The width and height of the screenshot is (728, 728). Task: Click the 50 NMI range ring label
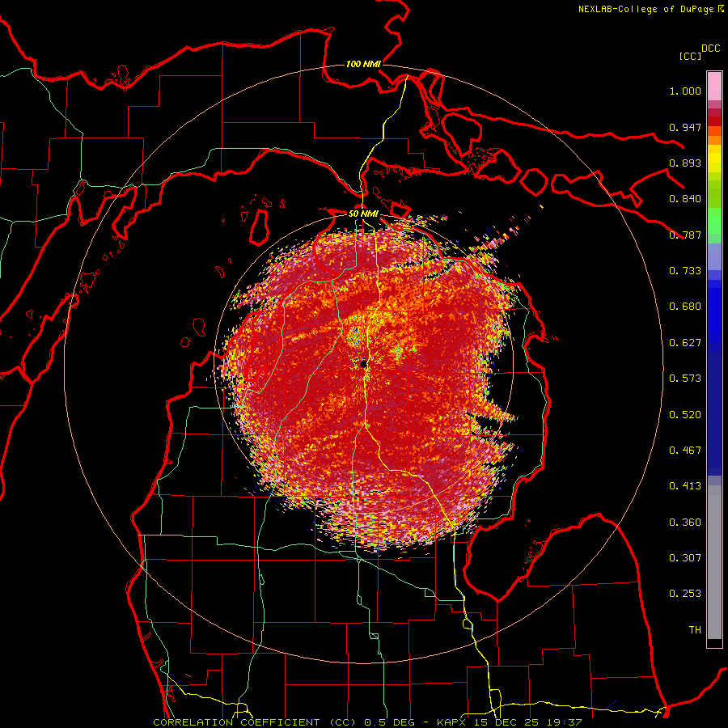363,214
